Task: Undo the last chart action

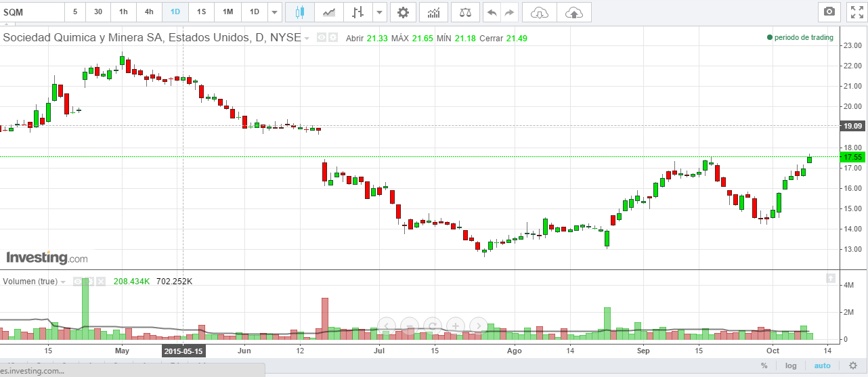Action: click(492, 12)
